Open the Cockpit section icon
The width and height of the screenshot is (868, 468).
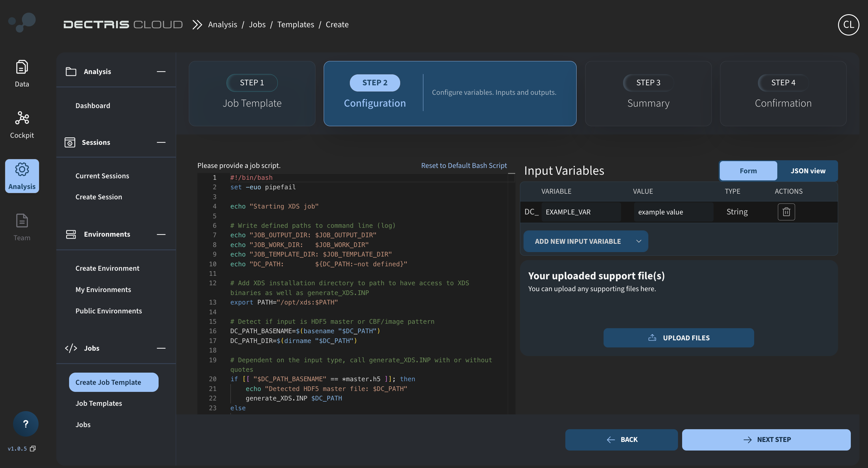22,118
